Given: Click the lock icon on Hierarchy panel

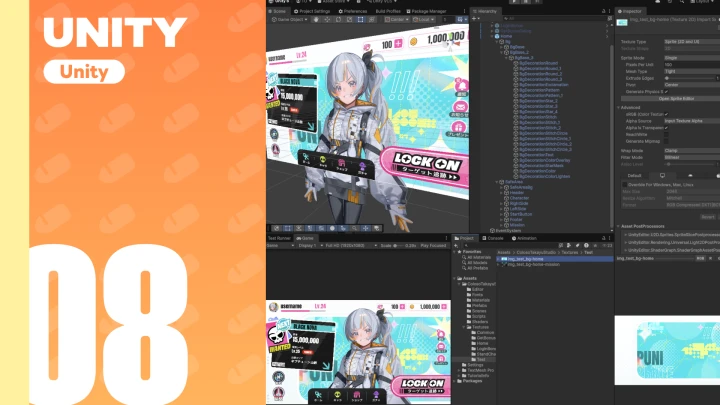Looking at the screenshot, I should 603,11.
